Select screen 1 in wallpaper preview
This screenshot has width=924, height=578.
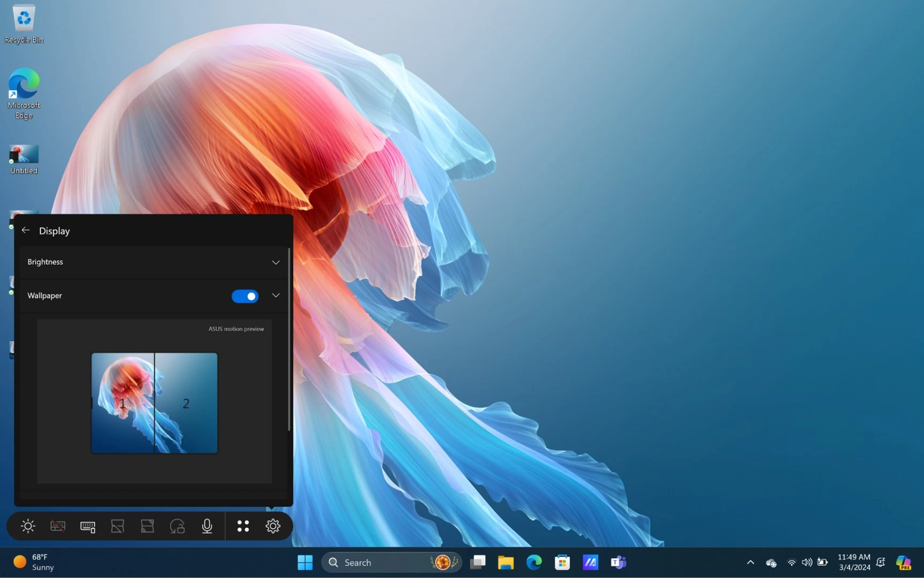123,403
